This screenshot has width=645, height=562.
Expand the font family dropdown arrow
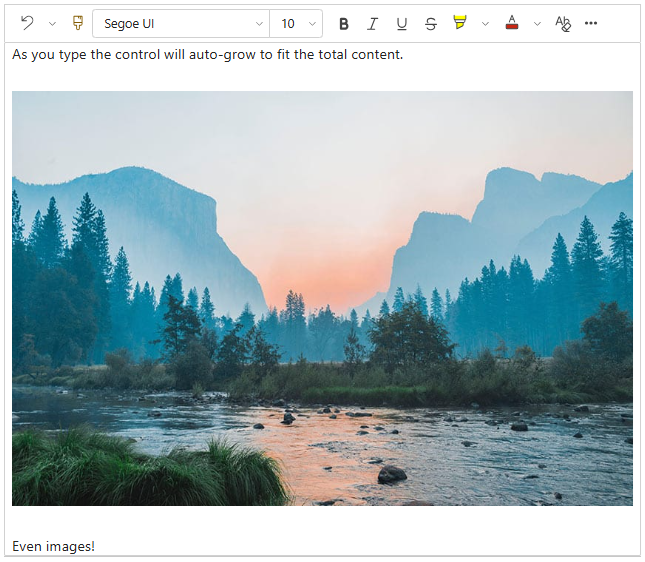259,24
